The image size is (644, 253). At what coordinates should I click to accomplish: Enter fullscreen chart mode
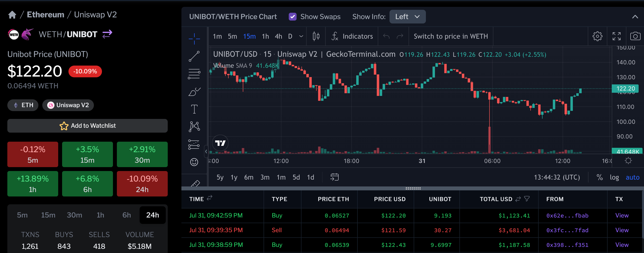pos(616,36)
